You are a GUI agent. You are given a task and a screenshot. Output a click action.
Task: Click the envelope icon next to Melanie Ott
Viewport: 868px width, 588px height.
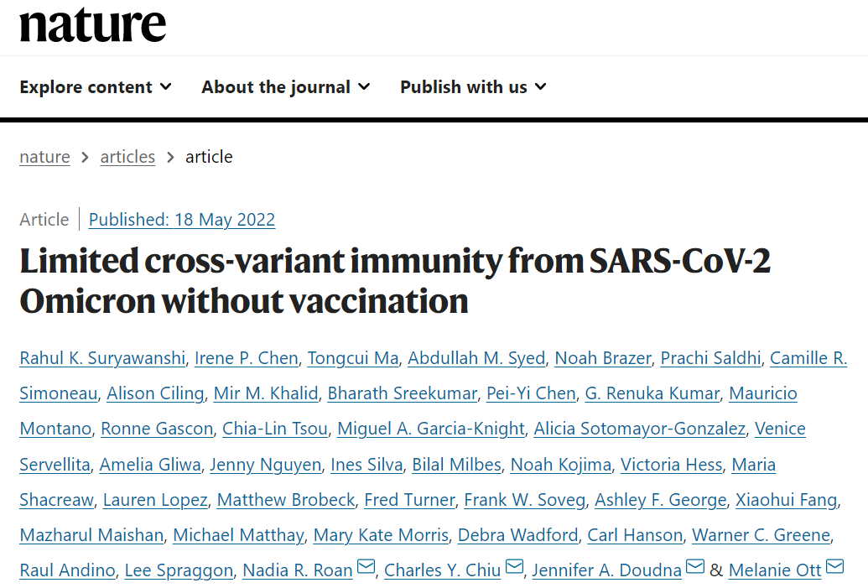[834, 567]
